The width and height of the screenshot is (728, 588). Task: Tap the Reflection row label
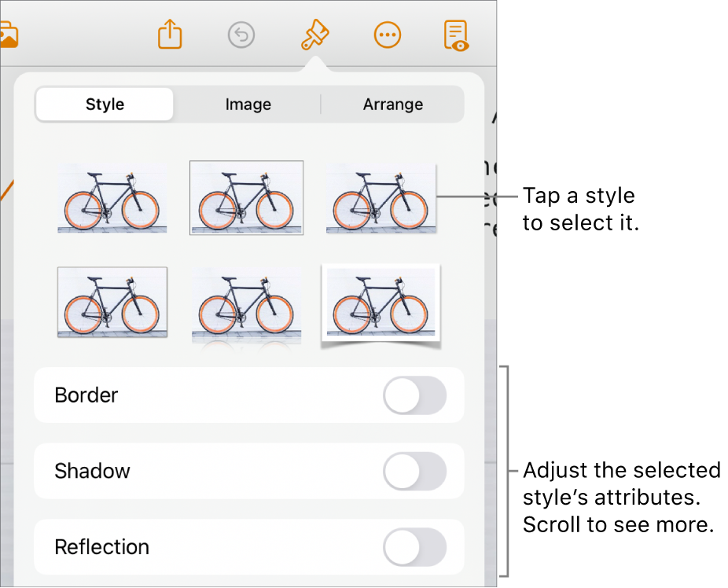[x=101, y=547]
